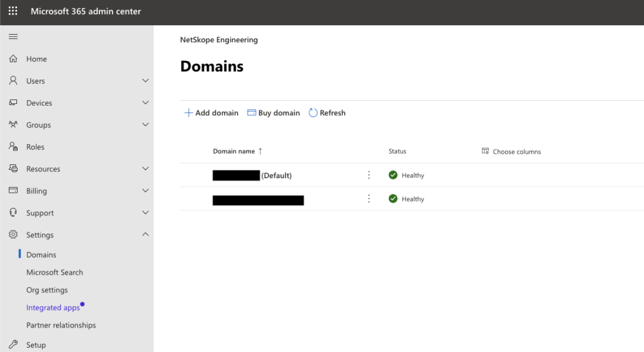Screen dimensions: 644x352
Task: Sort by the Domain name arrow
Action: [x=260, y=151]
